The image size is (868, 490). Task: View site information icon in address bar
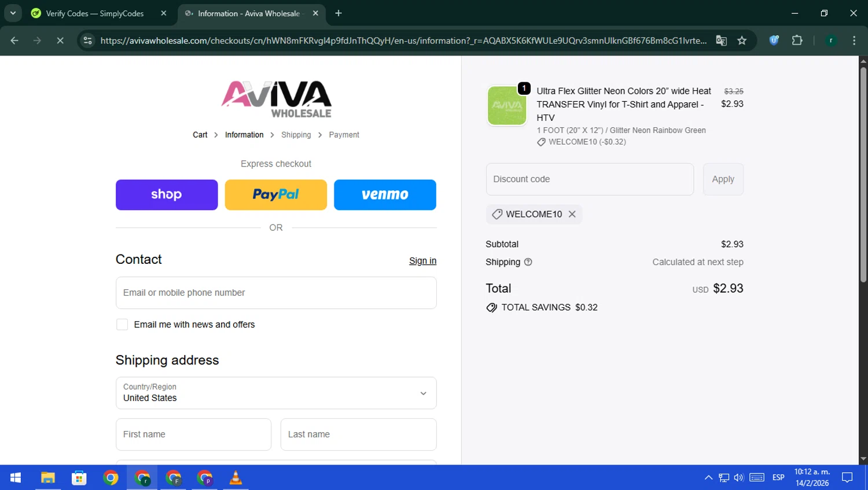click(x=88, y=40)
